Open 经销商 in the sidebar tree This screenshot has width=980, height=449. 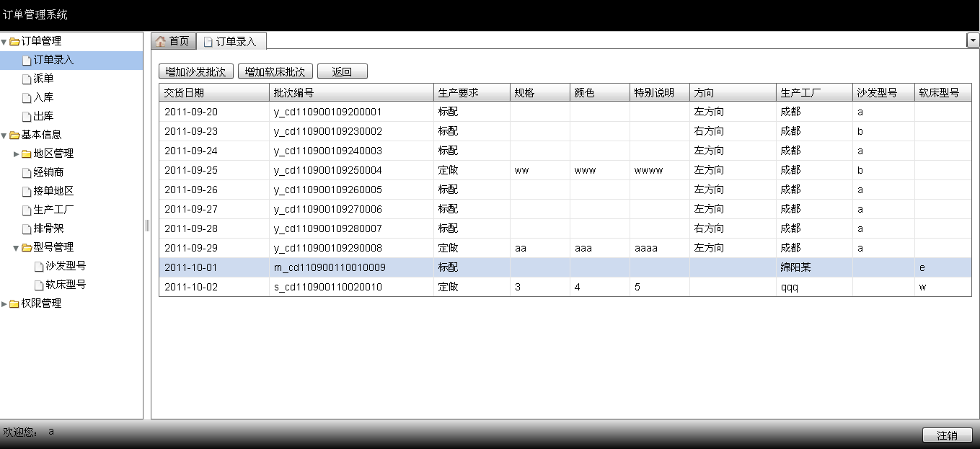(48, 172)
